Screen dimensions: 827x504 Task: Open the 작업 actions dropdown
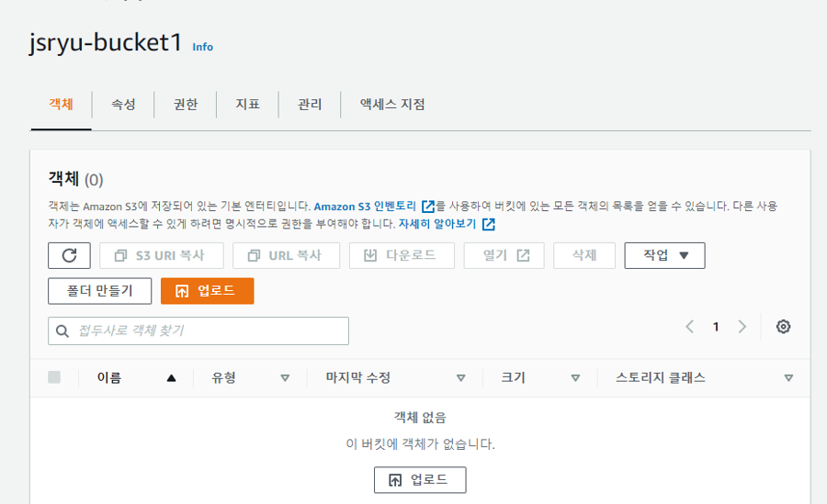tap(664, 255)
